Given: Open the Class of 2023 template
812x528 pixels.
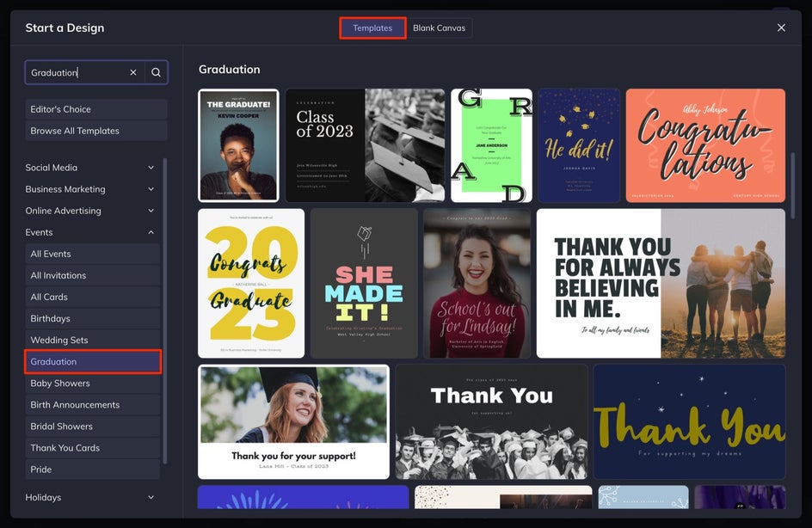Looking at the screenshot, I should click(365, 145).
